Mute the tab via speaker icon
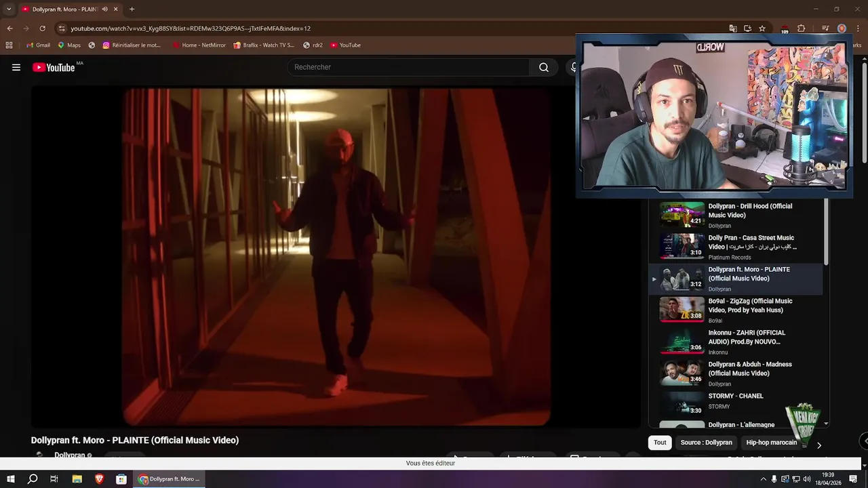The width and height of the screenshot is (868, 488). tap(104, 9)
